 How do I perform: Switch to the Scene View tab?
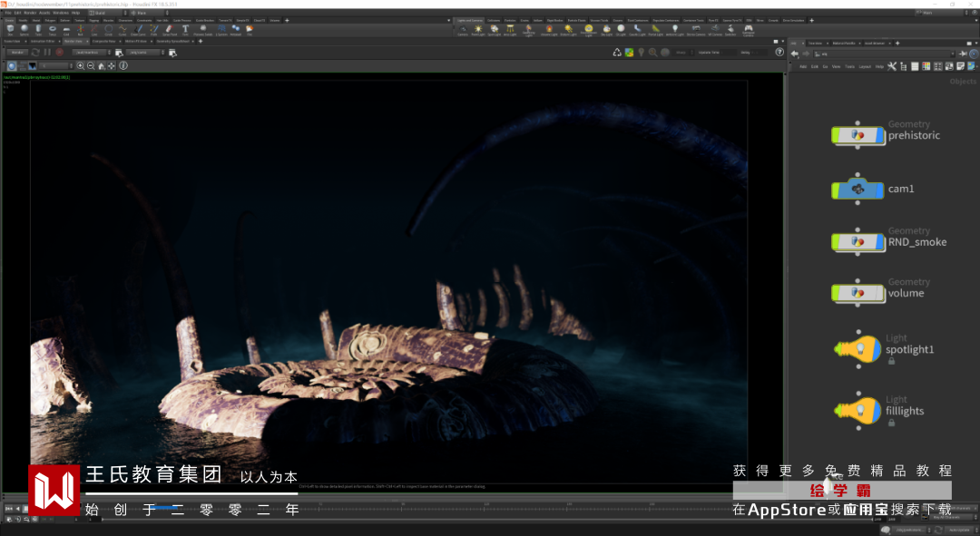(x=12, y=41)
